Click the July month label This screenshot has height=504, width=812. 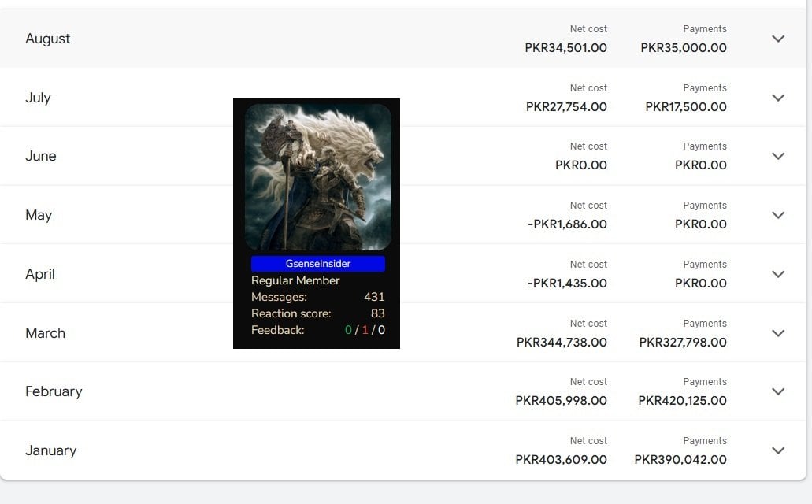coord(38,98)
